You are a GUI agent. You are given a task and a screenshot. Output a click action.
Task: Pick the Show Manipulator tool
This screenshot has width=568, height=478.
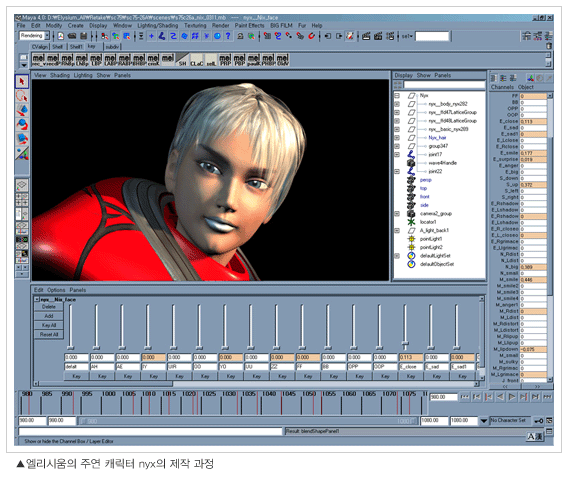click(x=22, y=154)
